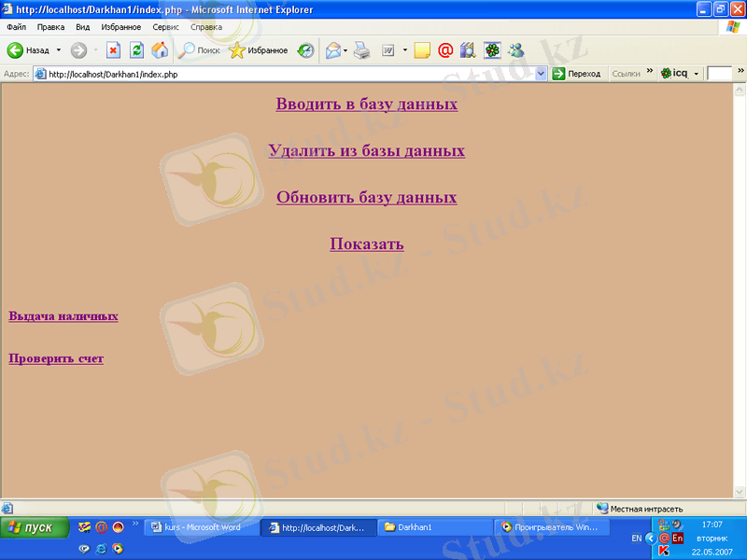Open the Правка menu
Viewport: 747px width, 560px height.
pos(50,27)
